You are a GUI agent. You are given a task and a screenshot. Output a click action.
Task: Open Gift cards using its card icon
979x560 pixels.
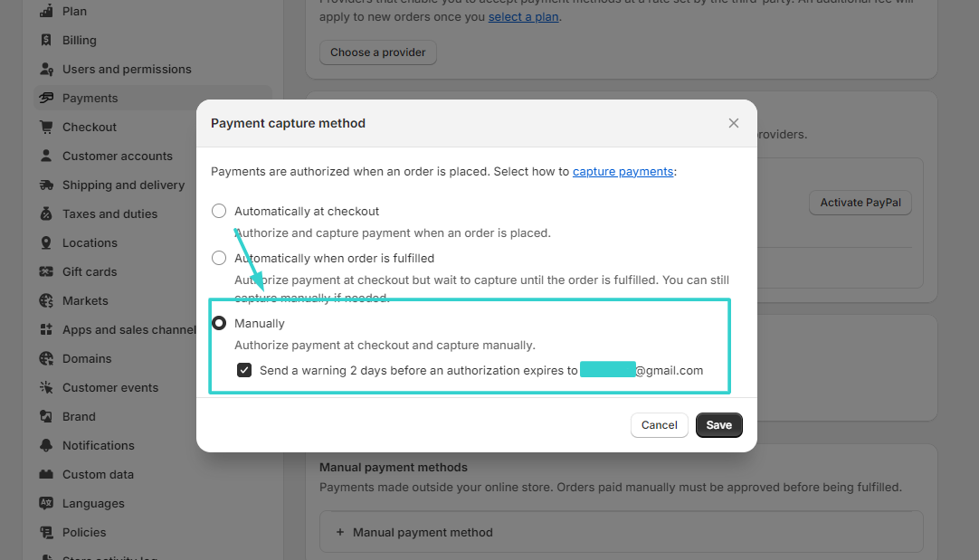click(44, 271)
